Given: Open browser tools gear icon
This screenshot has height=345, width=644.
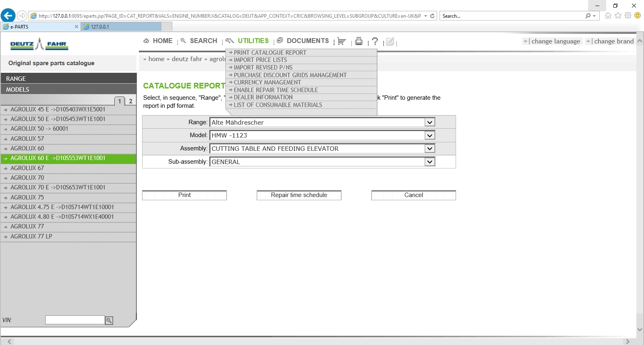Looking at the screenshot, I should click(x=628, y=16).
